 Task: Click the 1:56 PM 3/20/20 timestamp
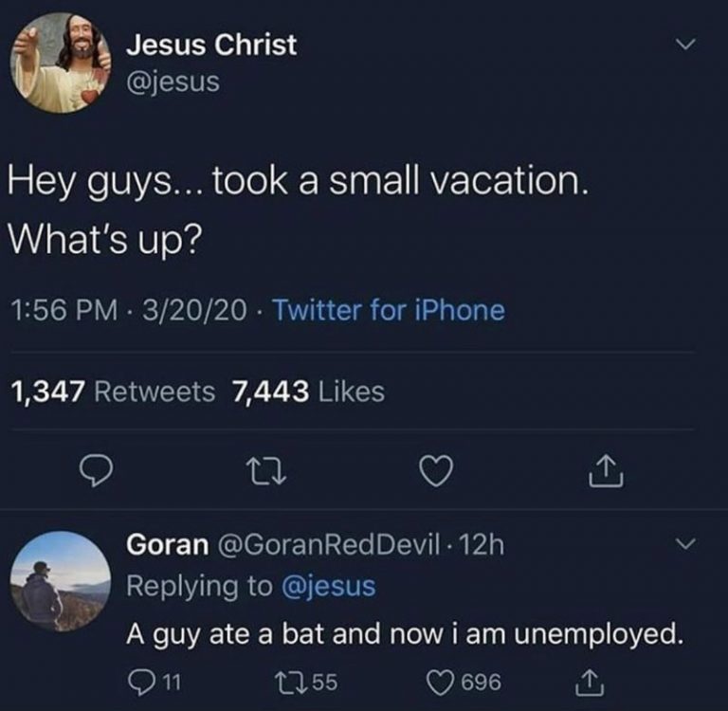131,310
